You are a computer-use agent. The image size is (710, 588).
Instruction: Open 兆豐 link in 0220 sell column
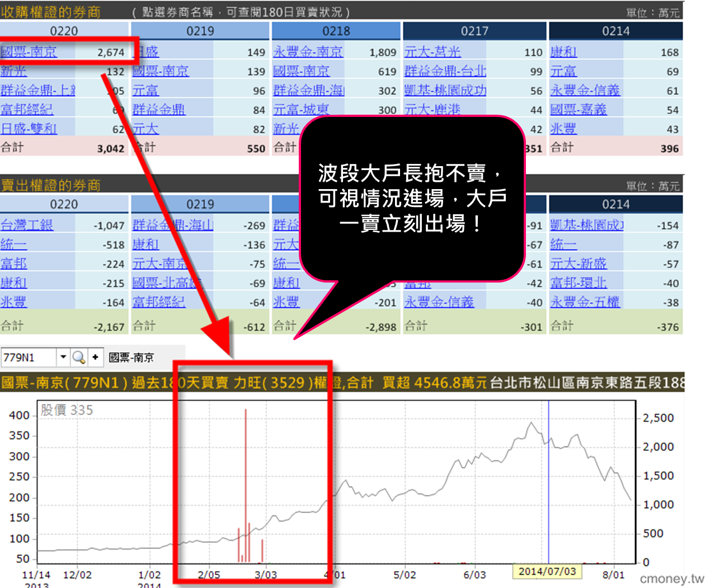tap(14, 302)
